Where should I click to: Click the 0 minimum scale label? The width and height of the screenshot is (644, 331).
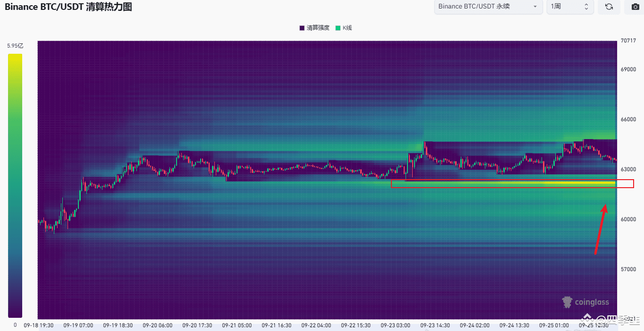[15, 325]
